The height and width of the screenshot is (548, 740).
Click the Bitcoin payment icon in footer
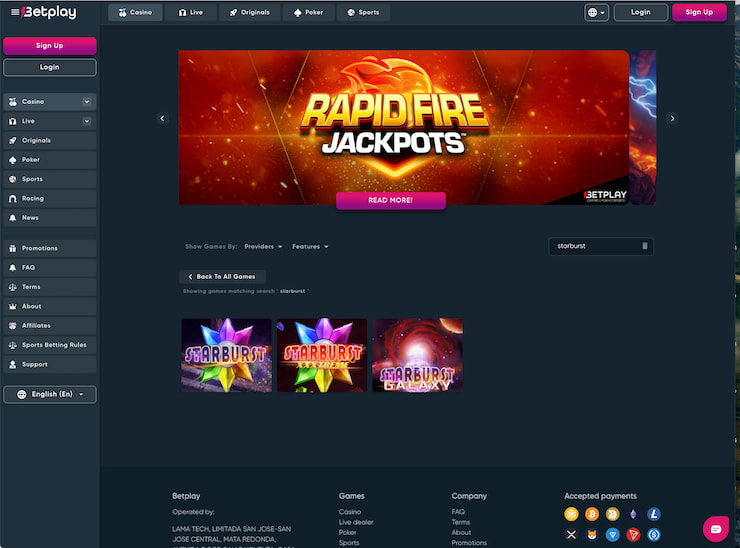pyautogui.click(x=592, y=514)
